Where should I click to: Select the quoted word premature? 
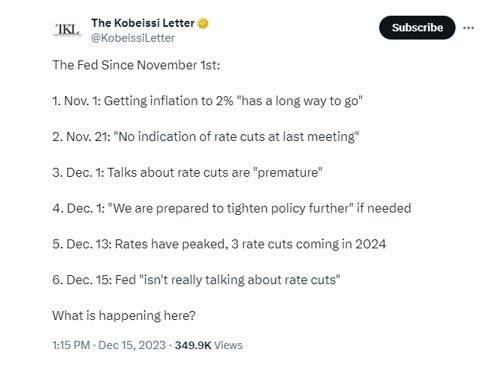288,173
